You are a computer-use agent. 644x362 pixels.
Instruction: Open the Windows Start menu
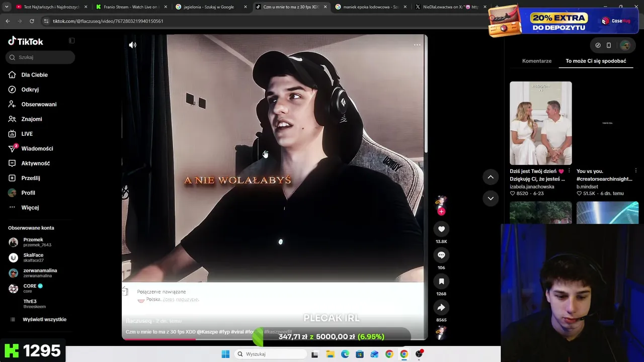pyautogui.click(x=225, y=354)
